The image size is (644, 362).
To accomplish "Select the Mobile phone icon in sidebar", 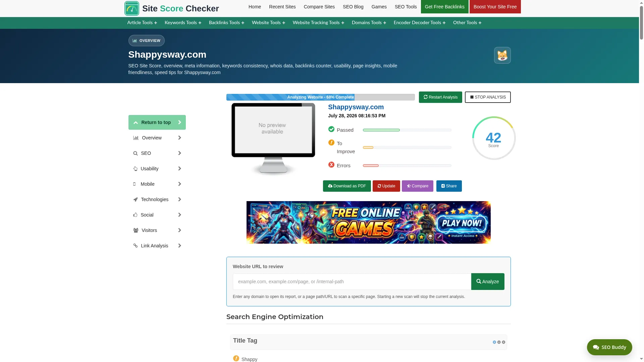I will 135,184.
